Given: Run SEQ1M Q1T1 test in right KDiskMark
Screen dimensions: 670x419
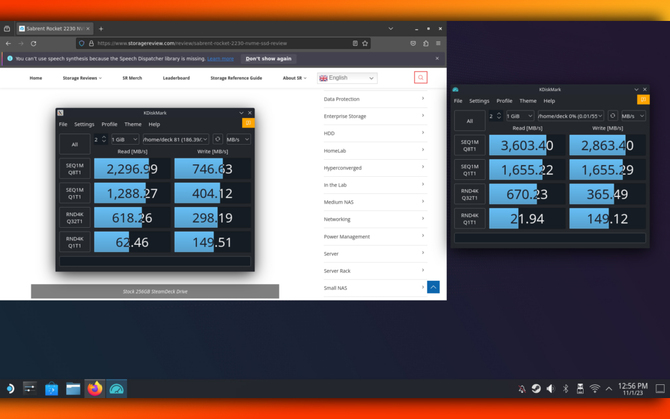Looking at the screenshot, I should click(470, 170).
